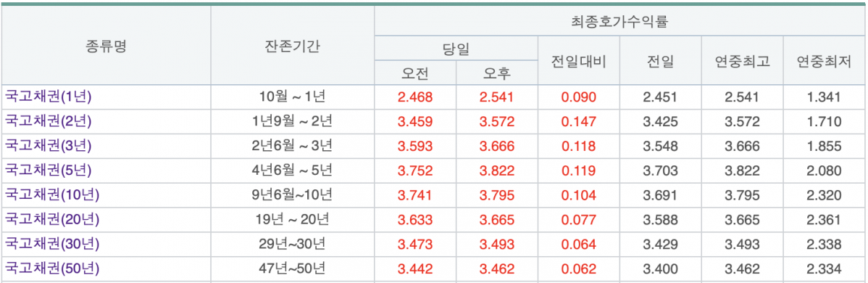
Task: Click morning yield value 3.473
Action: (415, 244)
